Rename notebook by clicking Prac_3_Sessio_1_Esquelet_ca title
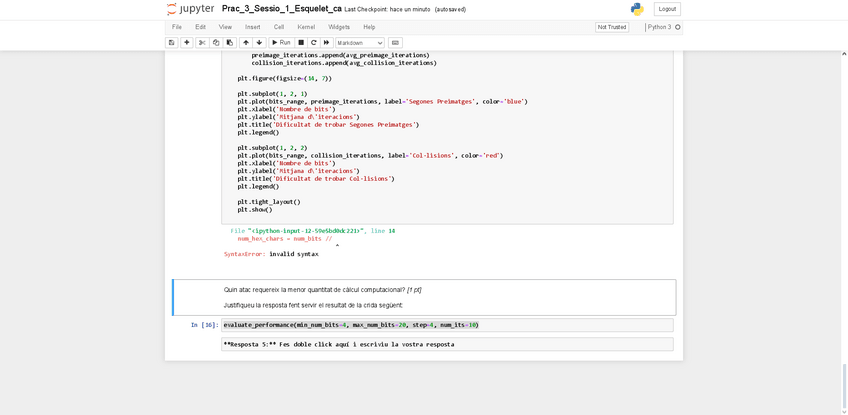 (282, 9)
